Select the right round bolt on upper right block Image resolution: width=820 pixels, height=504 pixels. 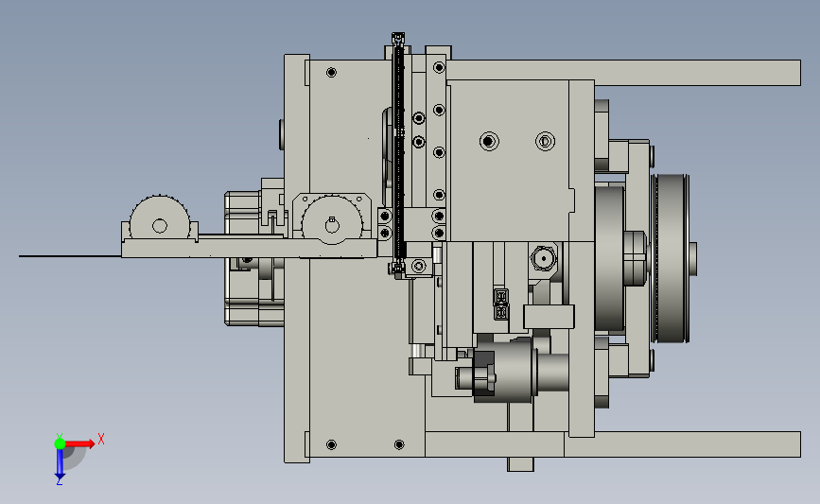click(545, 141)
